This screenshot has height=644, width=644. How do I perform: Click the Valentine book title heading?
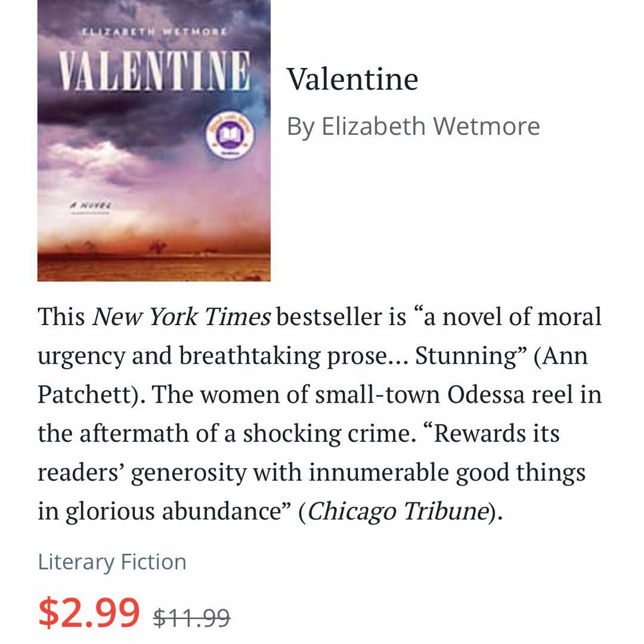[352, 79]
